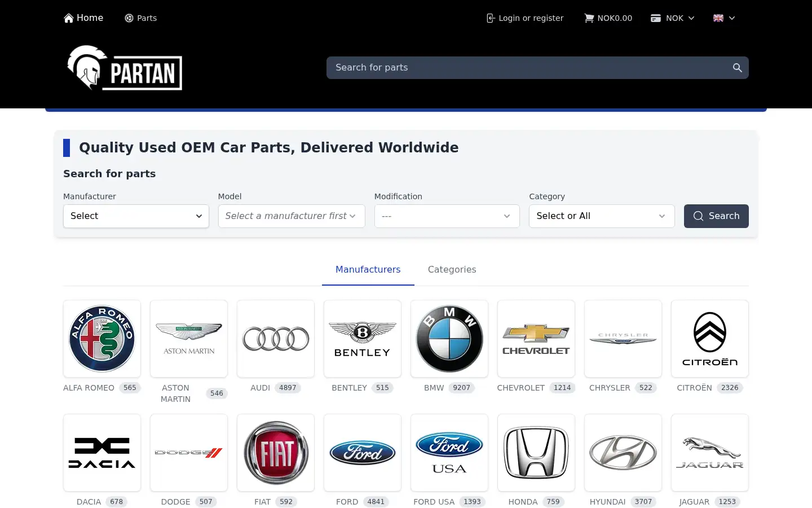
Task: Open the Category Select or All dropdown
Action: (x=602, y=216)
